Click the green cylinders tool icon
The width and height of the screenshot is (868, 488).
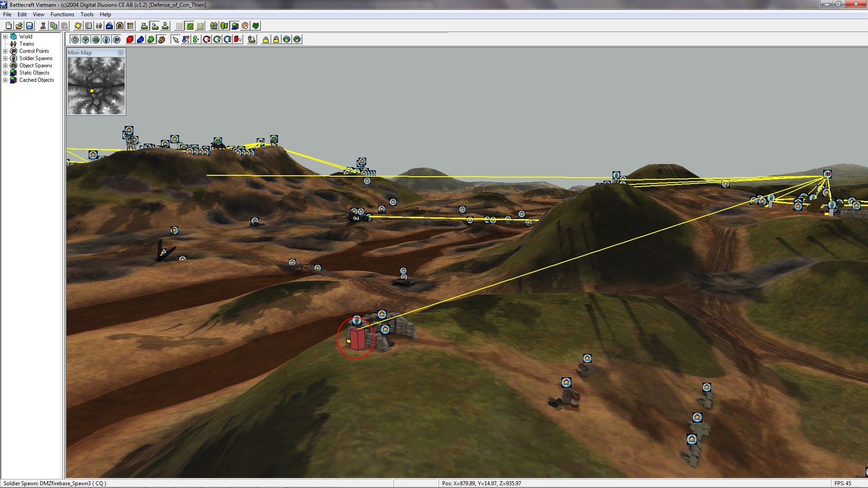coord(224,26)
